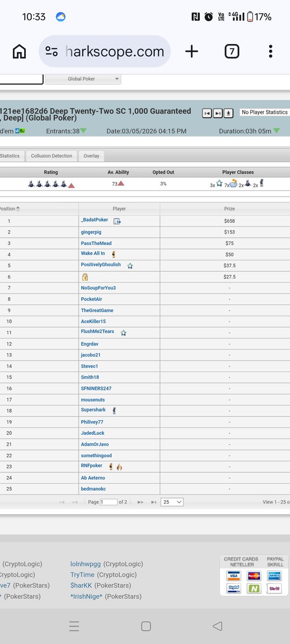290x644 pixels.
Task: Switch to the Statistics tab
Action: tap(10, 156)
